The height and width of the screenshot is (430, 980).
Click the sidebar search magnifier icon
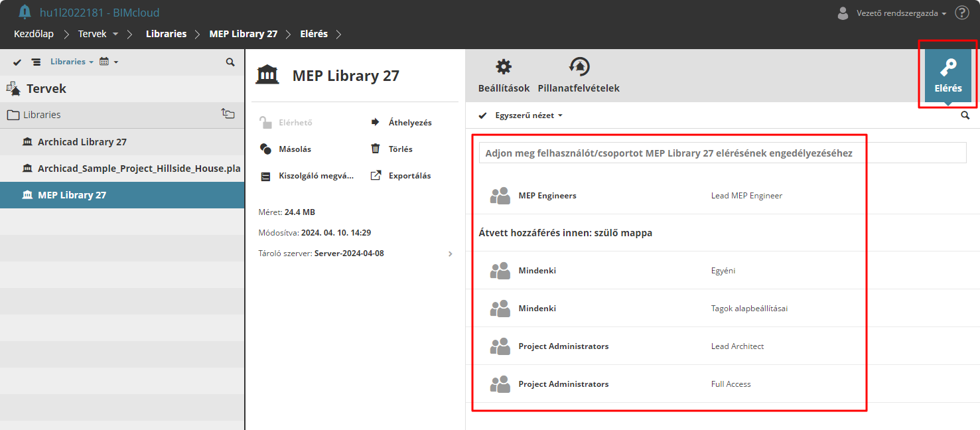coord(230,62)
